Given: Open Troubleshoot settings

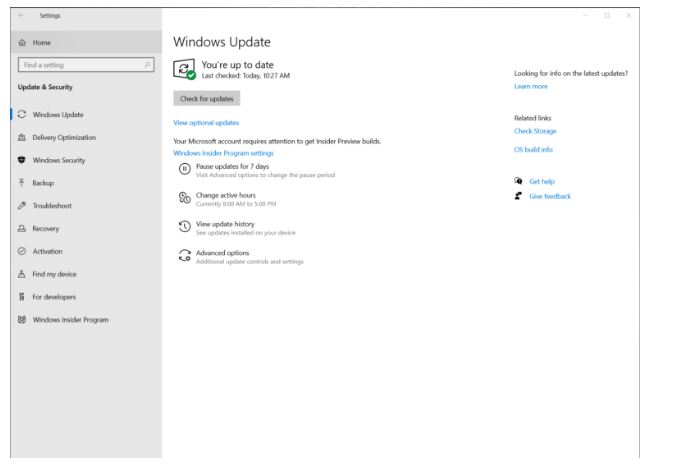Looking at the screenshot, I should [86, 205].
